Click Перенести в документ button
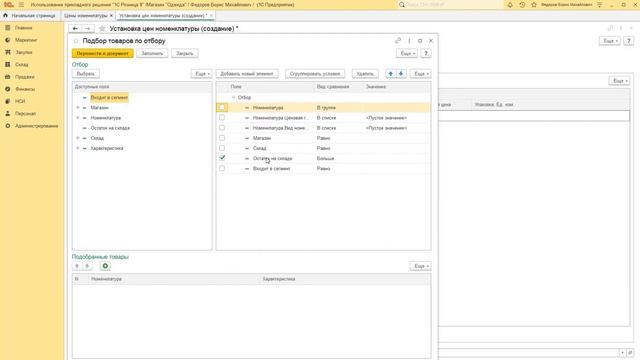 [102, 53]
